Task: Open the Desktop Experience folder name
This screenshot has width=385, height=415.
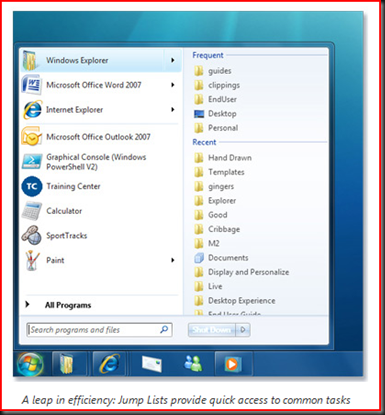Action: (x=242, y=301)
